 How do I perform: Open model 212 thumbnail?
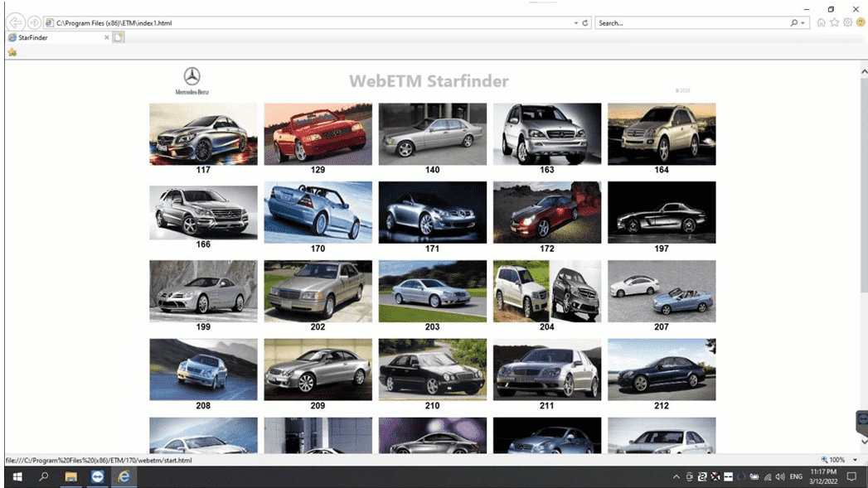pyautogui.click(x=662, y=370)
